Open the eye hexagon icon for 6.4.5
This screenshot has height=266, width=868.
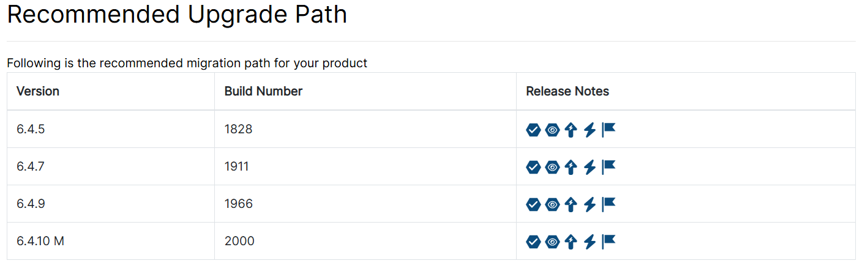552,130
